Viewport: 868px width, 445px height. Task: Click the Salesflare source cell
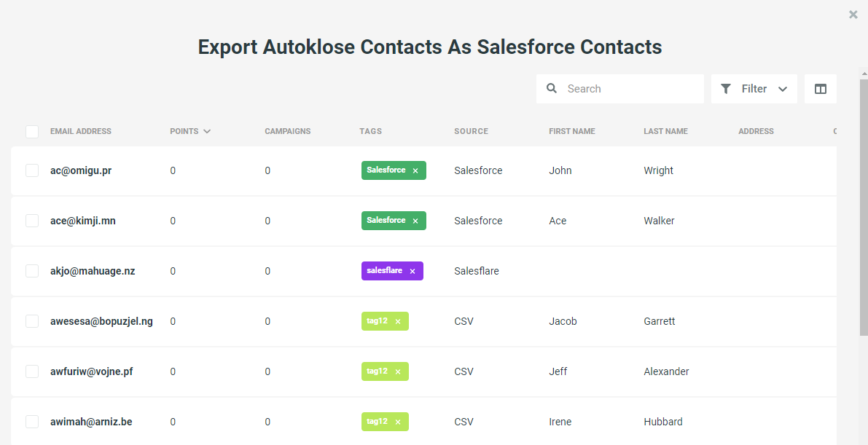(477, 271)
